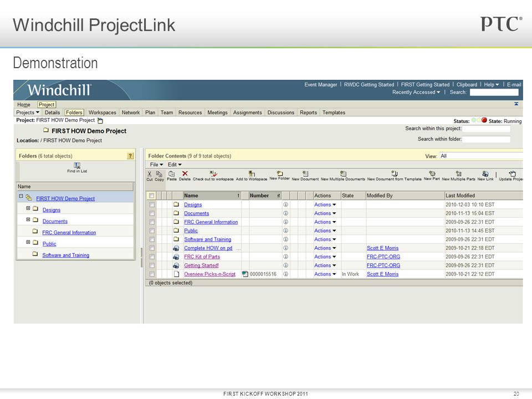Check FRC Kit of Parts row checkbox
This screenshot has width=532, height=399.
(152, 257)
